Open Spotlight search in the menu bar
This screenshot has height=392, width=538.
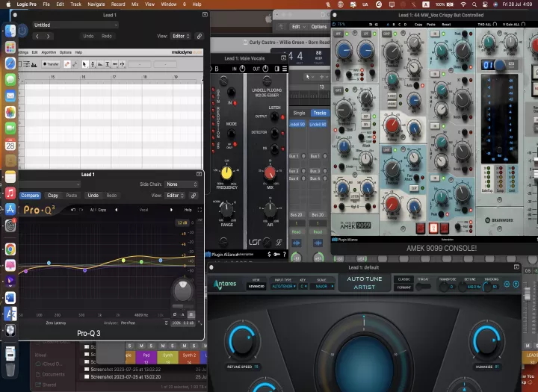pos(474,4)
